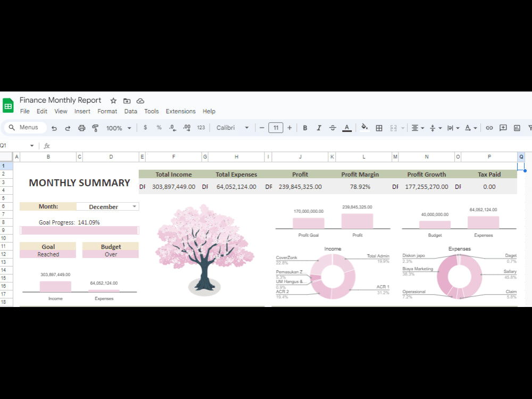Open the 100% zoom dropdown
This screenshot has width=532, height=399.
click(119, 128)
